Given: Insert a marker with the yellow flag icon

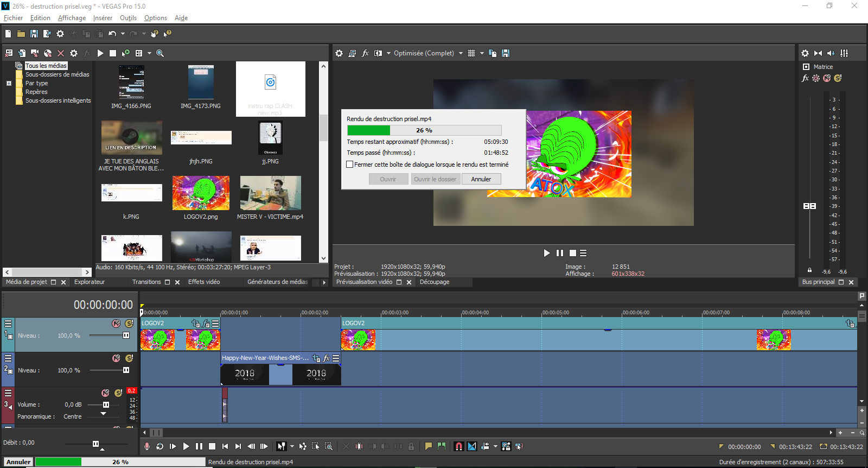Looking at the screenshot, I should 428,446.
